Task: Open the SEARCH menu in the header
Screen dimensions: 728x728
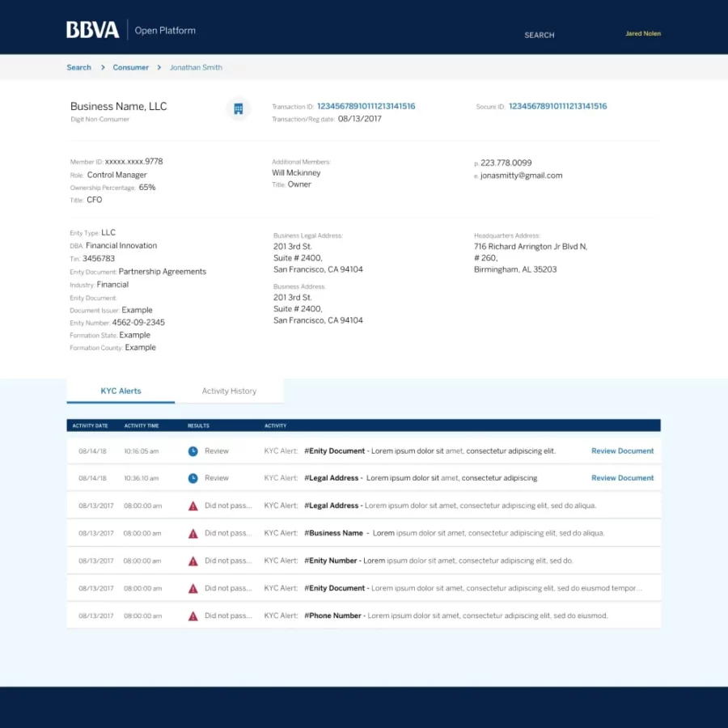Action: [x=539, y=35]
